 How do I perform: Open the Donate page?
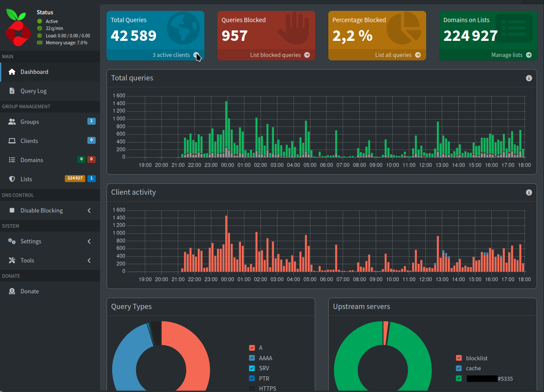point(30,291)
